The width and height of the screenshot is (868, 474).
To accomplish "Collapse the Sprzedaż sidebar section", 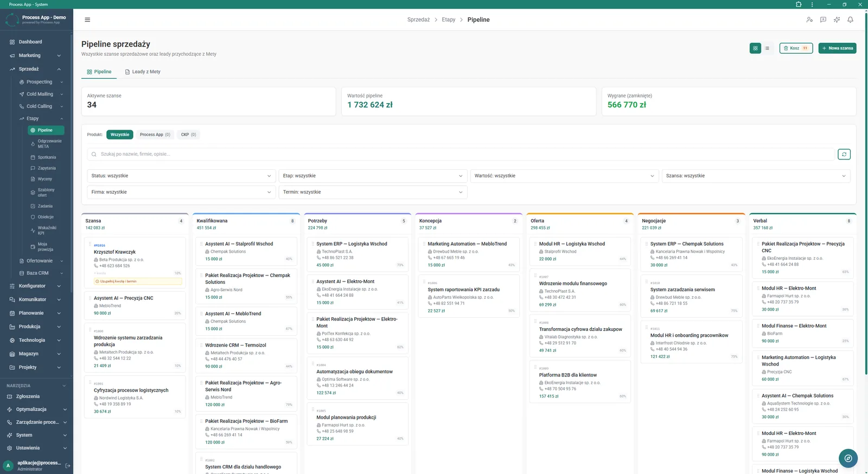I will (x=36, y=69).
